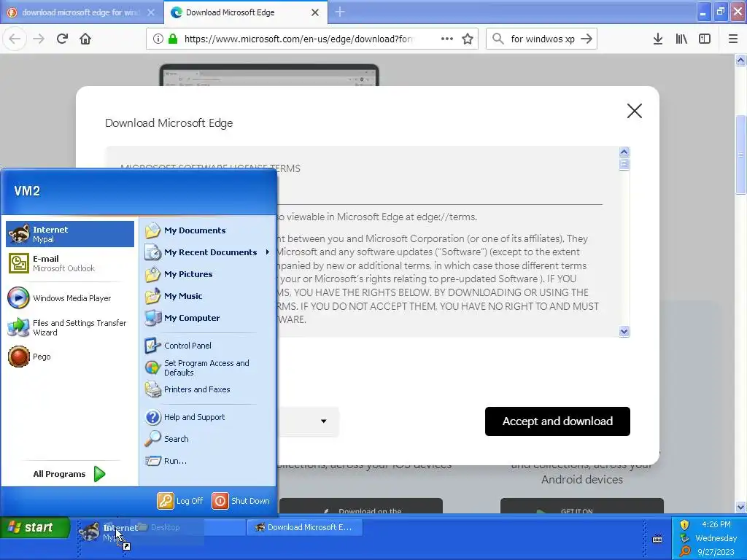Open the downloads panel
The image size is (747, 560).
point(658,39)
